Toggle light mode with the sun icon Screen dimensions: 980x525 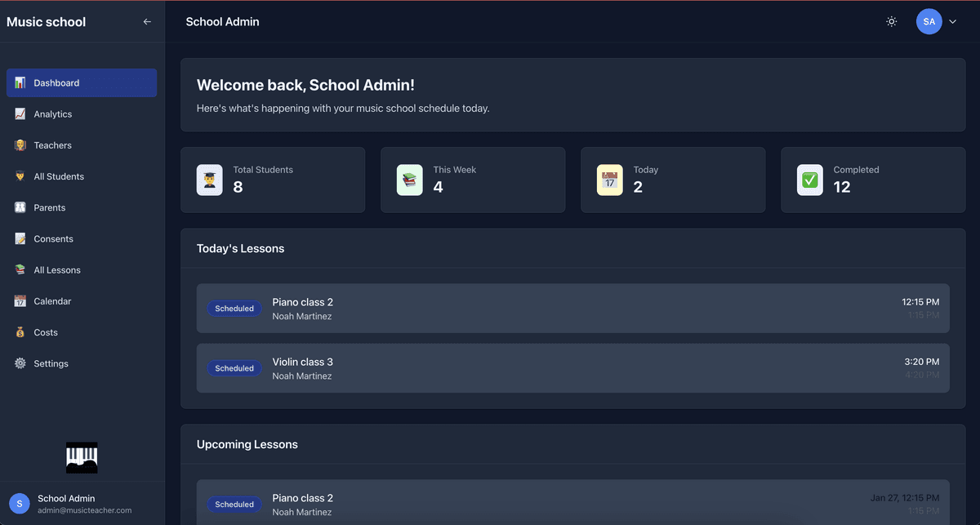(891, 21)
